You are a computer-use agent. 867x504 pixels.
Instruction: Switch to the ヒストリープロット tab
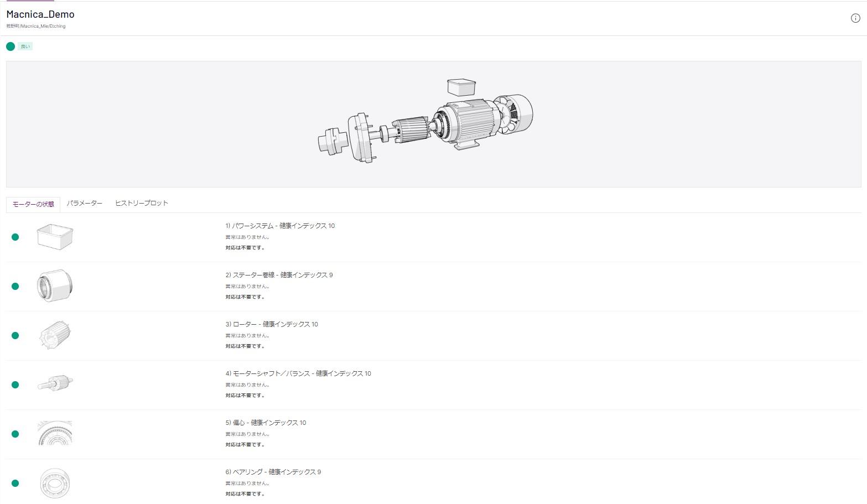(142, 204)
